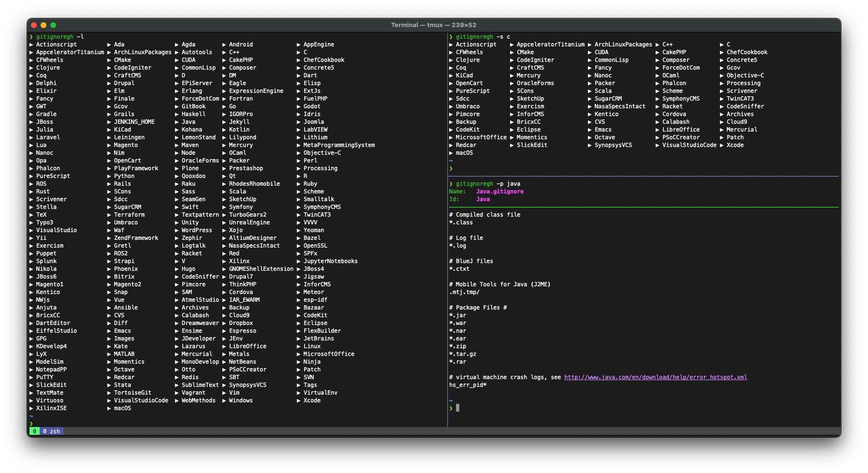868x473 pixels.
Task: Click the block cursor at the bottom-right prompt
Action: [457, 408]
